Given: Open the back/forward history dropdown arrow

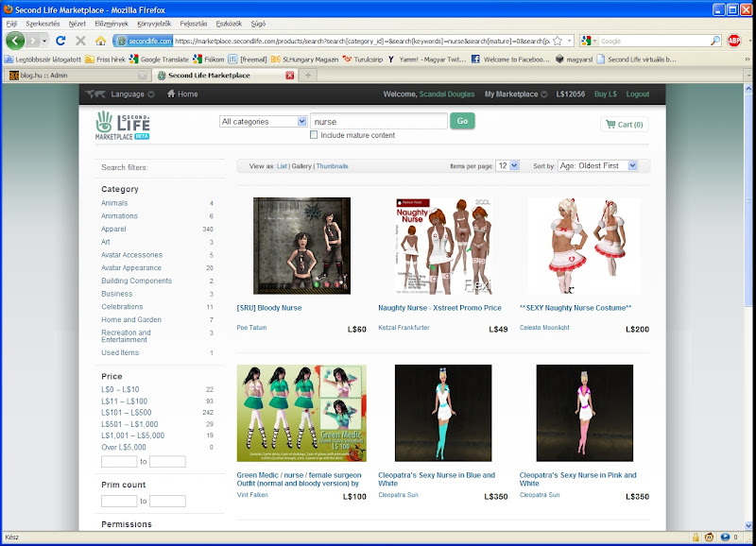Looking at the screenshot, I should [43, 41].
